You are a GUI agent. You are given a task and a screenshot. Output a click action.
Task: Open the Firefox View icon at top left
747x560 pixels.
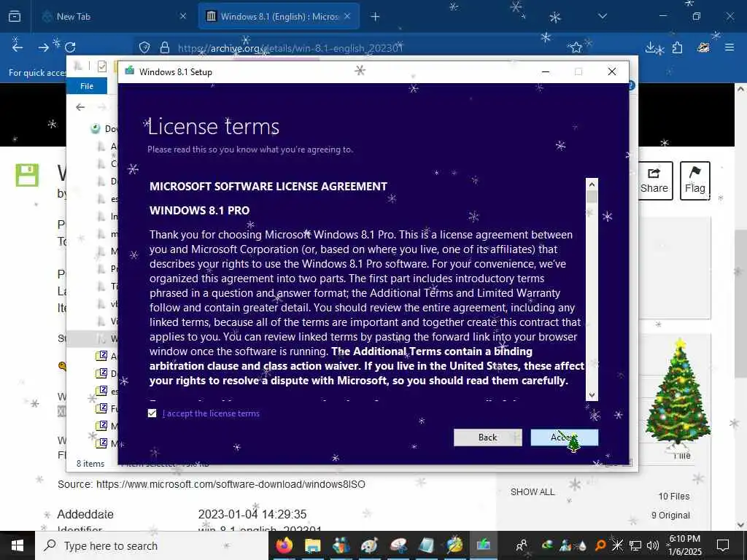15,17
